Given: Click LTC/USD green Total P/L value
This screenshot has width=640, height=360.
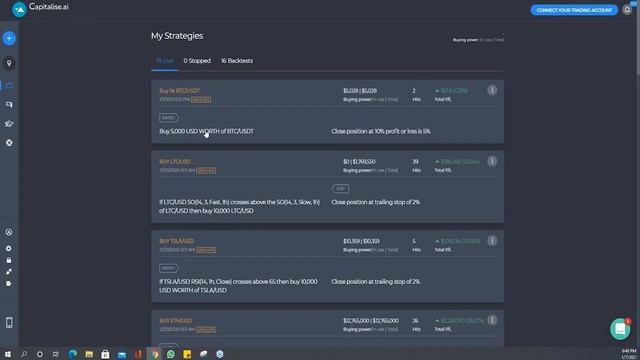Looking at the screenshot, I should coord(457,162).
